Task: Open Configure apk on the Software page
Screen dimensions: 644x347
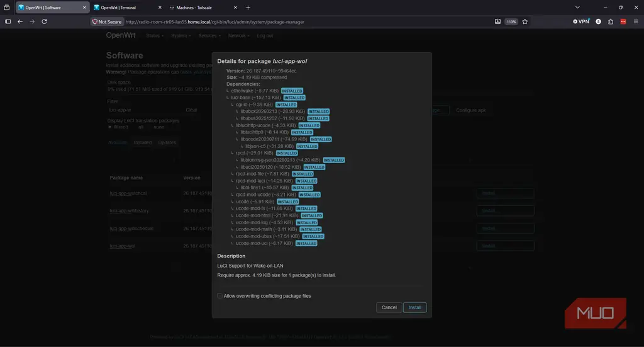Action: 470,110
